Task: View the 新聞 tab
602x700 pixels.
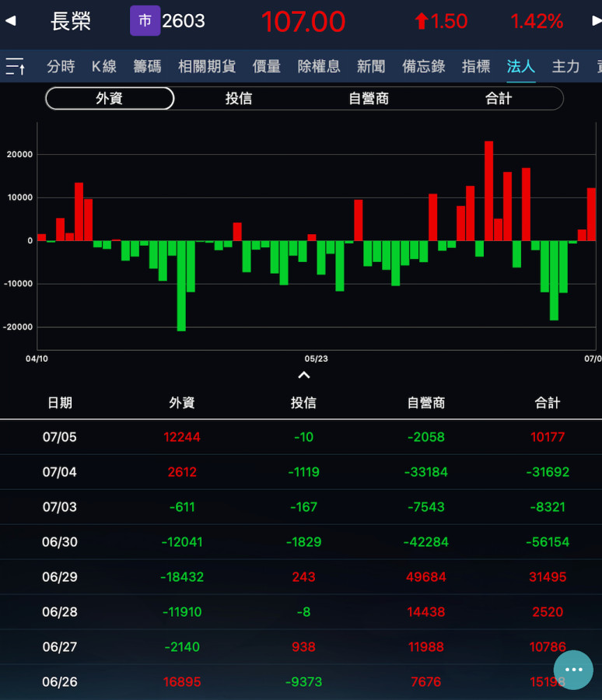Action: coord(371,67)
